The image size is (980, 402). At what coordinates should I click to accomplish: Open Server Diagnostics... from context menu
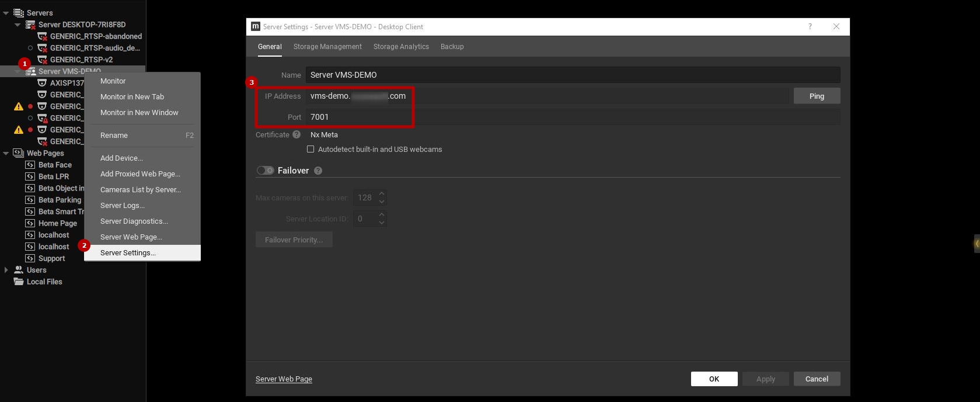[x=142, y=221]
